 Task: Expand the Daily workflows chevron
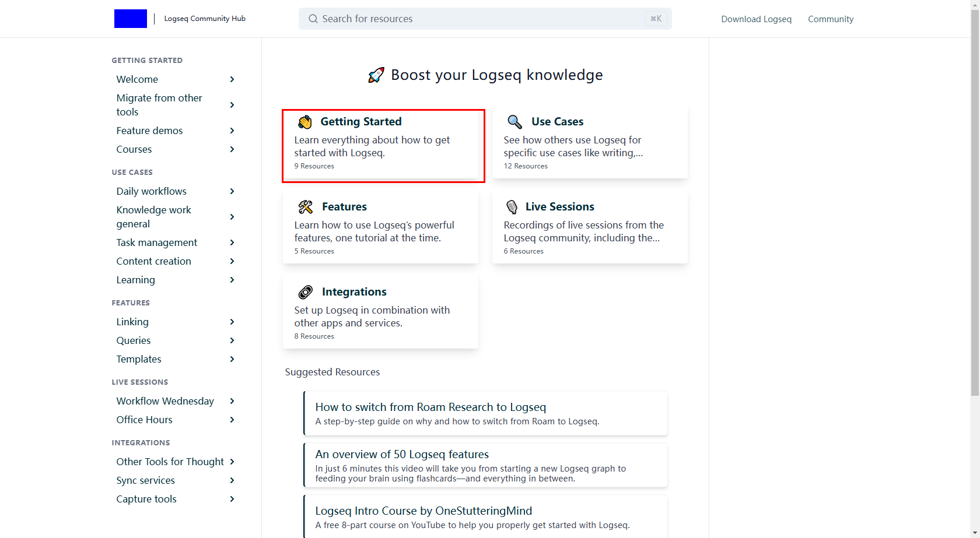232,191
